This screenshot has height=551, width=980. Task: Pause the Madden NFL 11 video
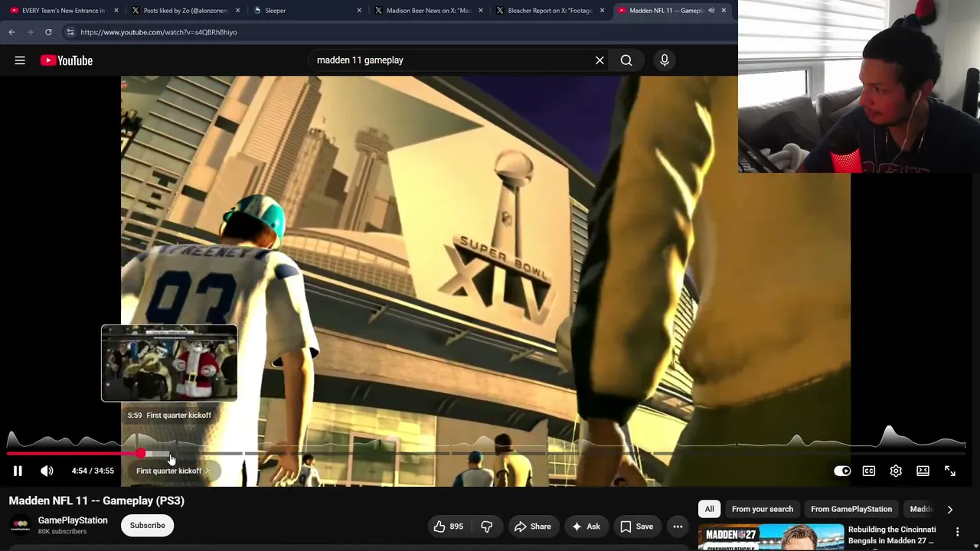pos(18,471)
